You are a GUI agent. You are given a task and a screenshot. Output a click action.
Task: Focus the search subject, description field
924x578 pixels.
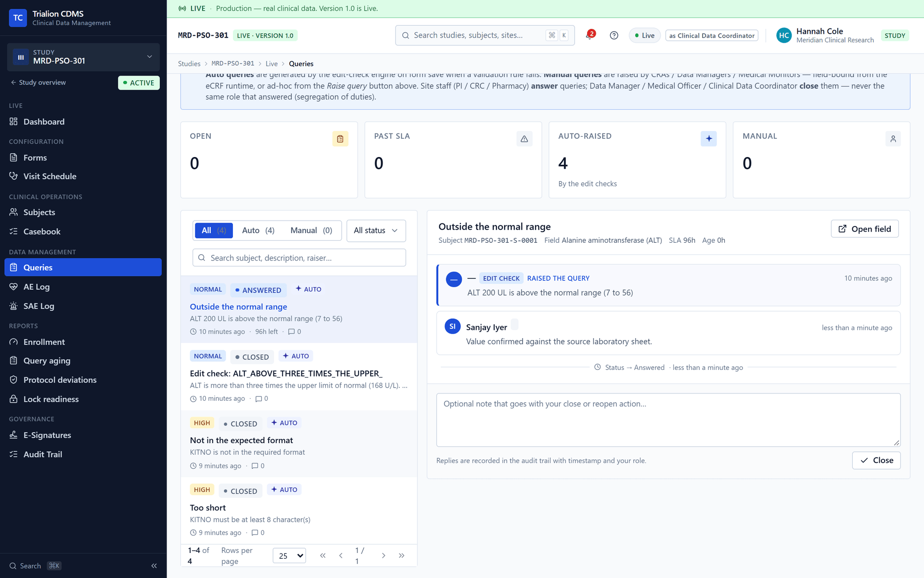[299, 258]
